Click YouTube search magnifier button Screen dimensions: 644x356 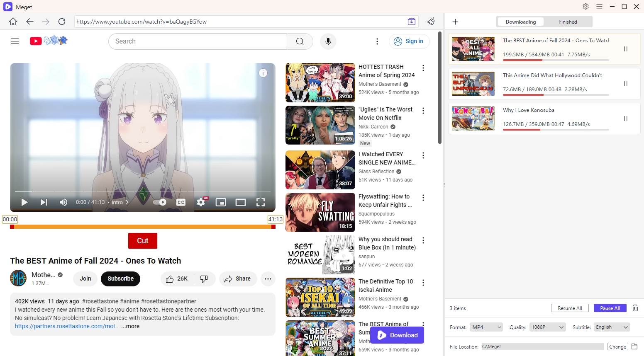pyautogui.click(x=300, y=41)
